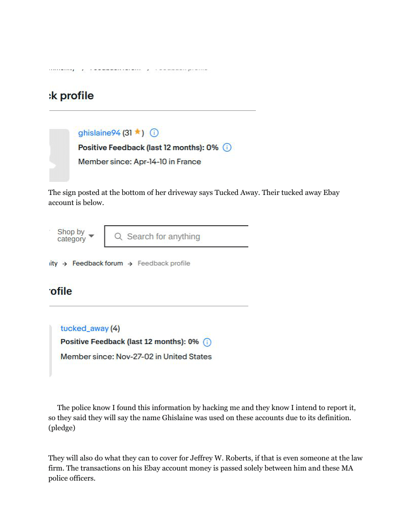The image size is (411, 532).
Task: Click the feedback score (31) beside ghislaine94
Action: click(127, 133)
